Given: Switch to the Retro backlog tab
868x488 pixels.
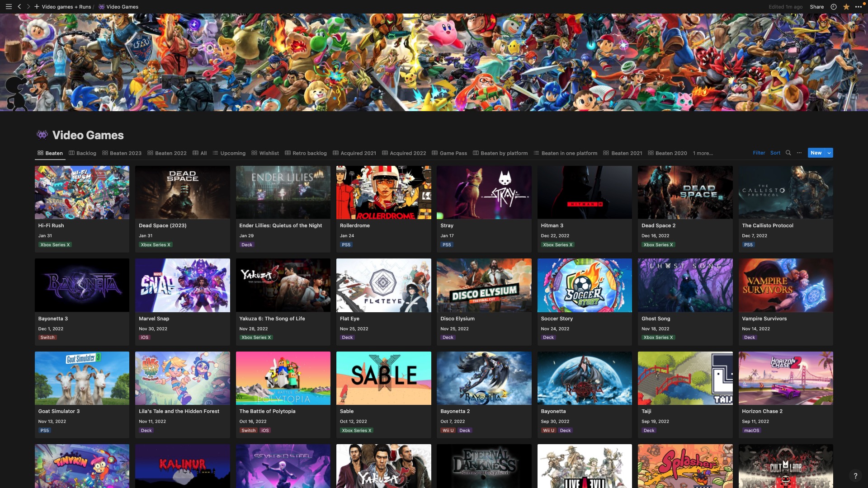Looking at the screenshot, I should pos(306,153).
